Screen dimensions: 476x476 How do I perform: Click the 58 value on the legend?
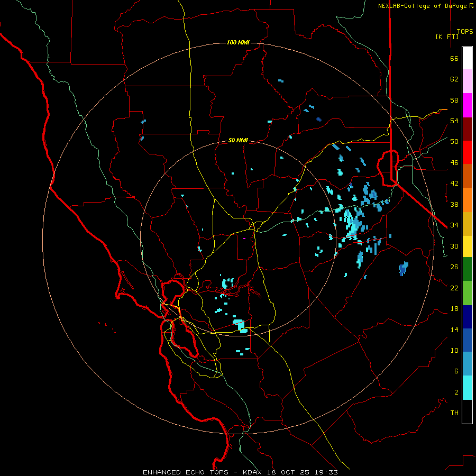point(454,100)
